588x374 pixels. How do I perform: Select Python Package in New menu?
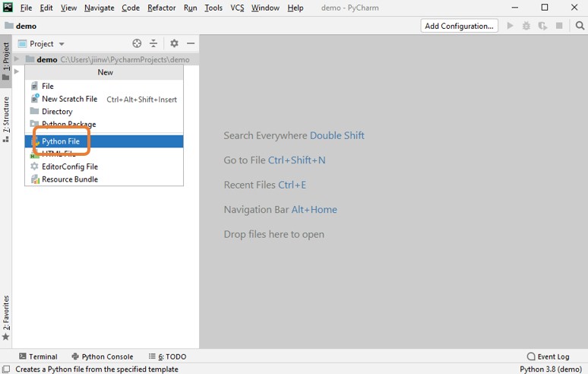point(104,124)
